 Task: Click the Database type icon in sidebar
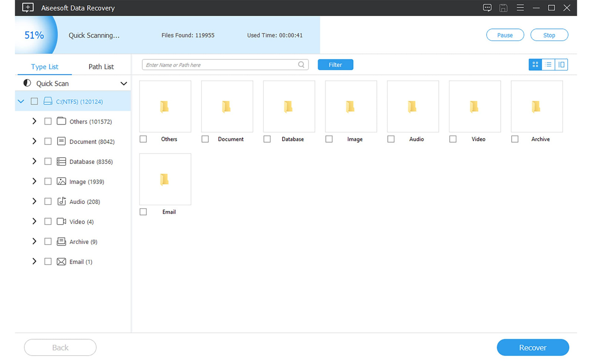(x=61, y=161)
